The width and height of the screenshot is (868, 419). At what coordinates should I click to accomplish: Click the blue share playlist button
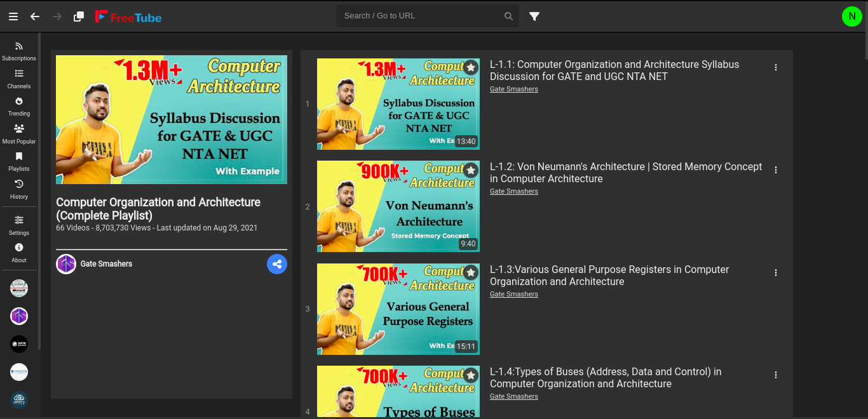point(277,264)
